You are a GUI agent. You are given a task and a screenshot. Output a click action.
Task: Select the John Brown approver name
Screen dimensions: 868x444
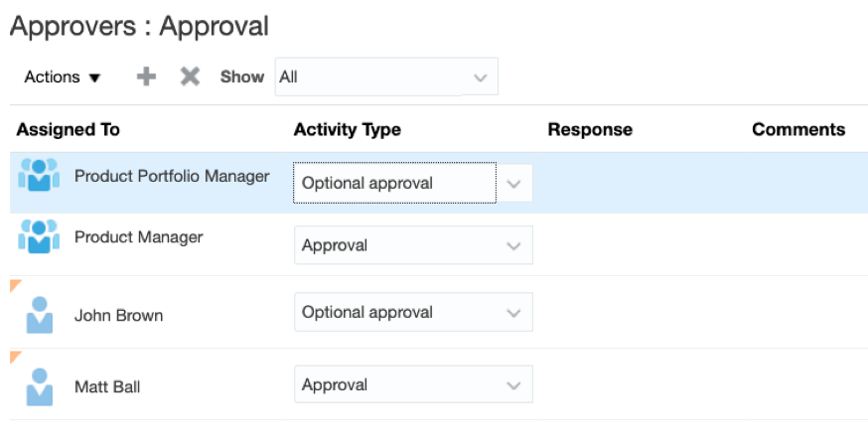118,316
